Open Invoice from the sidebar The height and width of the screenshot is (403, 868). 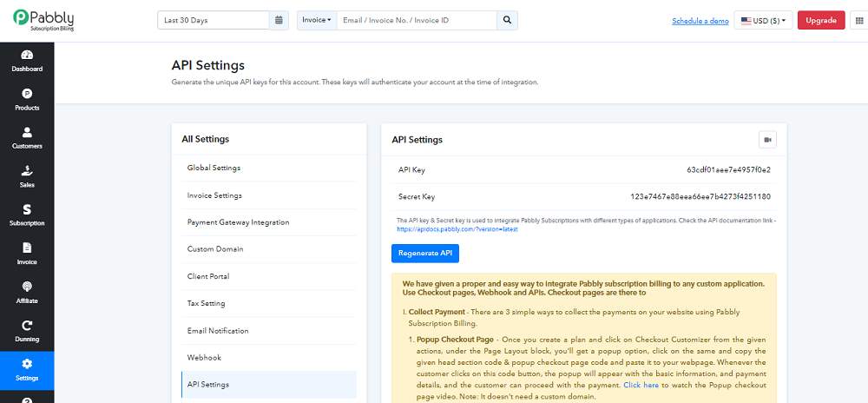tap(27, 254)
